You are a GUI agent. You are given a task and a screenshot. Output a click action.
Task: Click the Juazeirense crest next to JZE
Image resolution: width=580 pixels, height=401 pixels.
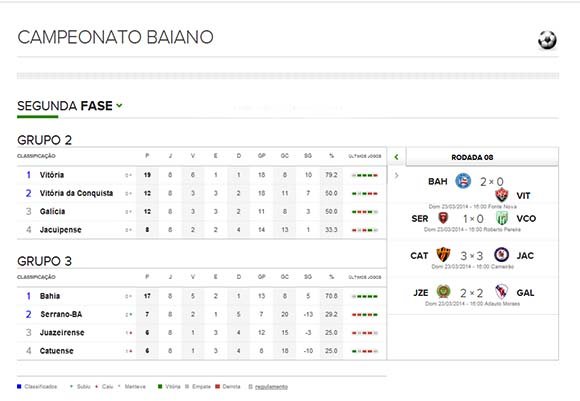tap(443, 292)
